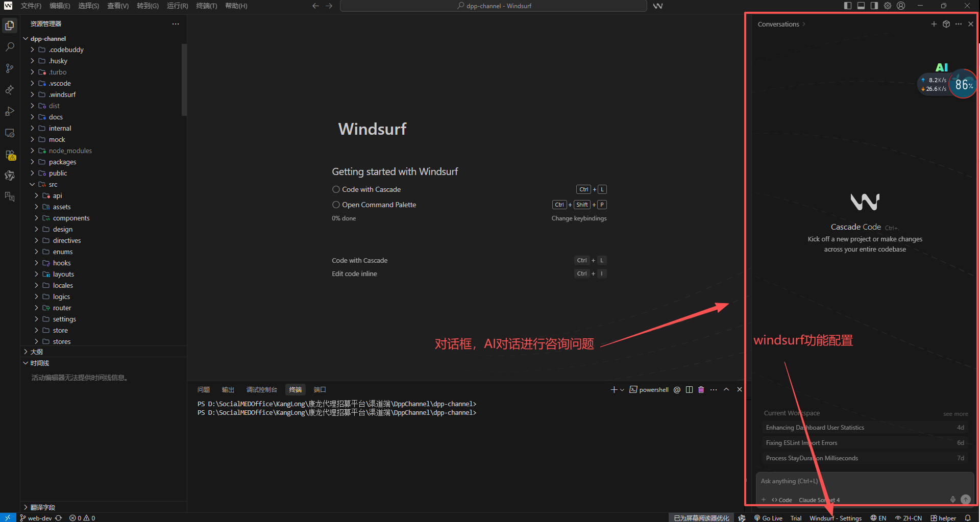Split the terminal pane
This screenshot has width=980, height=522.
689,390
